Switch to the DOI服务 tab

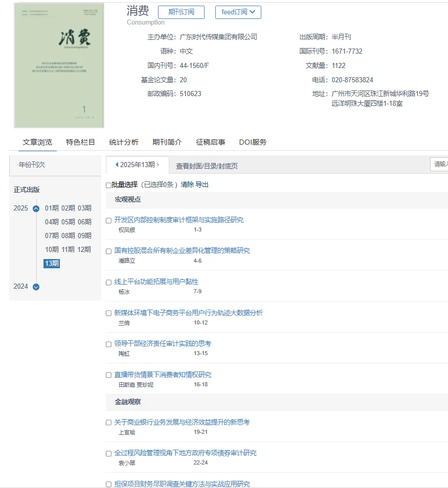tap(253, 142)
